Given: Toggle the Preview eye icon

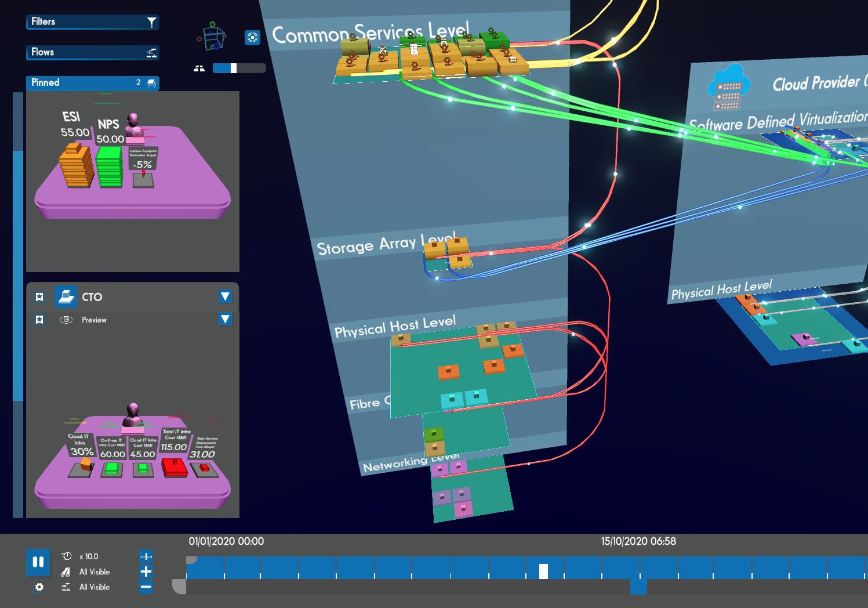Looking at the screenshot, I should coord(66,320).
